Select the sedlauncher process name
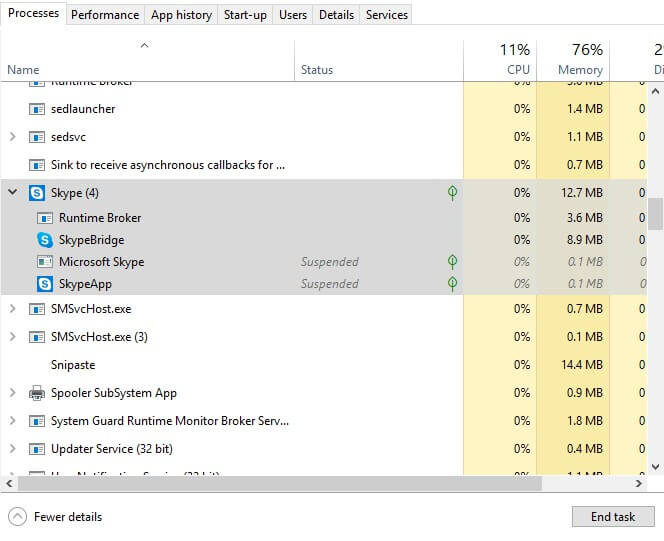This screenshot has height=541, width=664. click(x=83, y=109)
